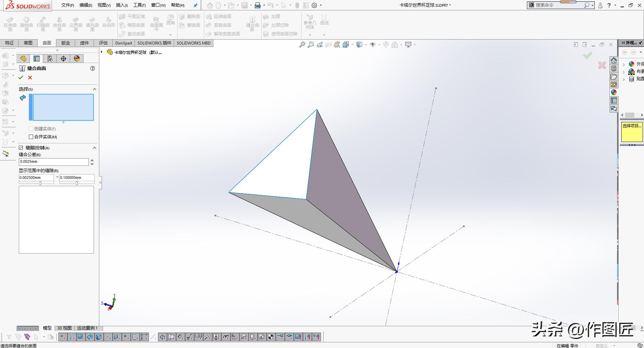This screenshot has width=644, height=348.
Task: Open the ConfigurationManager tab icon
Action: click(x=50, y=59)
